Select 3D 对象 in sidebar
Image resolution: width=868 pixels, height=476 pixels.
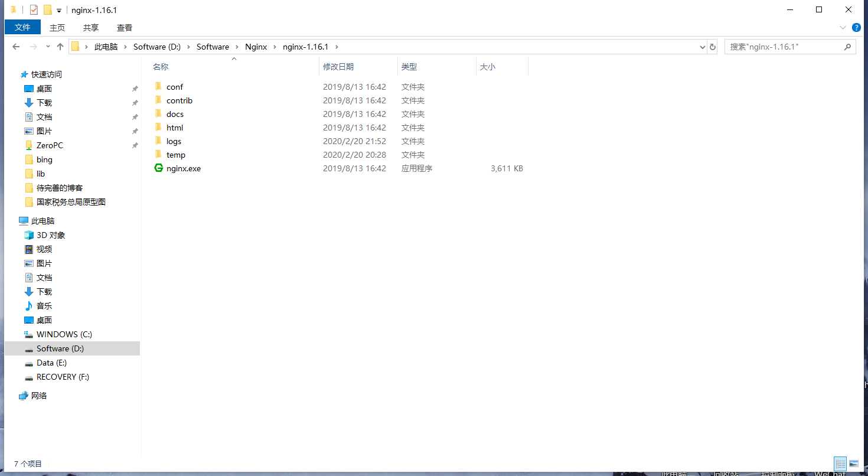click(51, 235)
